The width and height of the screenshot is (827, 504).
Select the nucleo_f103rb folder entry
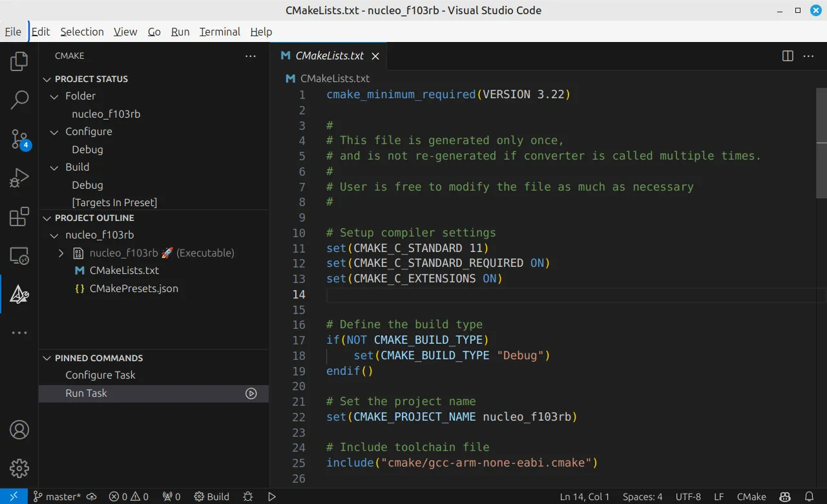106,114
